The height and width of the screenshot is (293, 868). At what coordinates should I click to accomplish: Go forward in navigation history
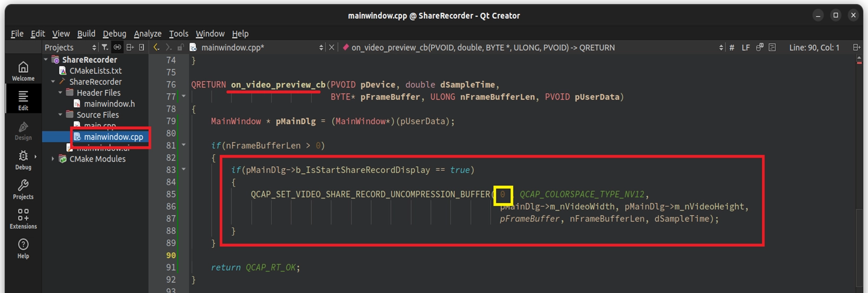click(169, 48)
